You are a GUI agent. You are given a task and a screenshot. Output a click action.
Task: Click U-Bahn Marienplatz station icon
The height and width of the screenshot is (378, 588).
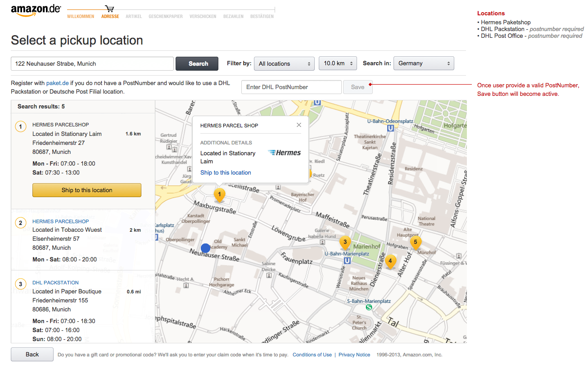point(347,261)
